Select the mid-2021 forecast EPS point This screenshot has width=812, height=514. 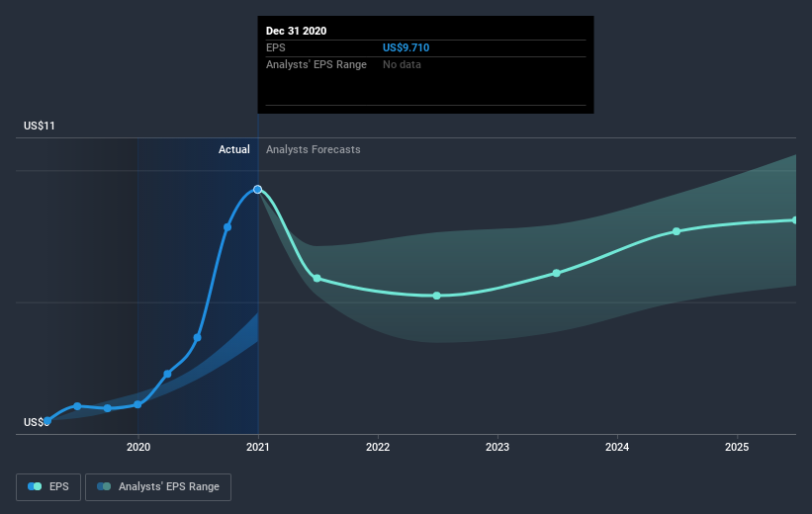316,279
